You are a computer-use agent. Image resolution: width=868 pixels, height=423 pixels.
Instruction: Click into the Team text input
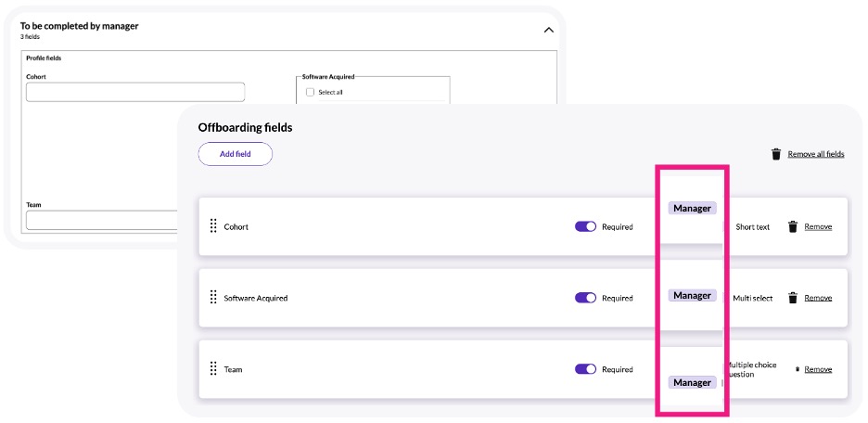point(102,220)
